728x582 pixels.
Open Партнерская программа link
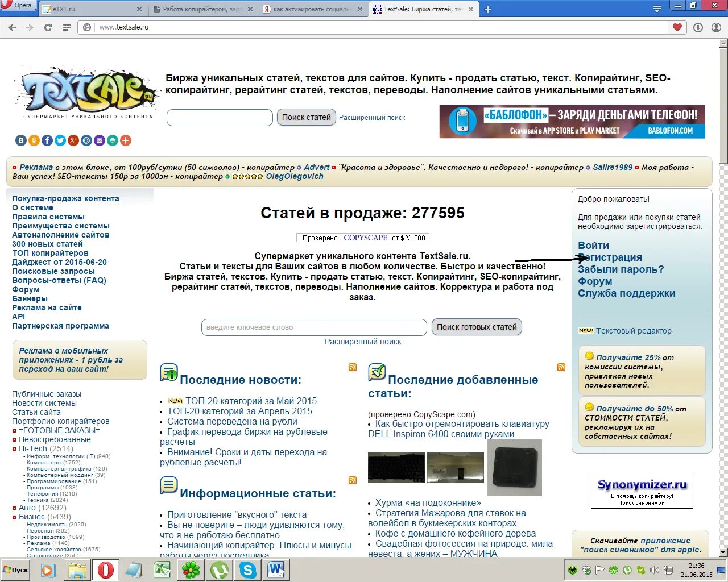60,326
